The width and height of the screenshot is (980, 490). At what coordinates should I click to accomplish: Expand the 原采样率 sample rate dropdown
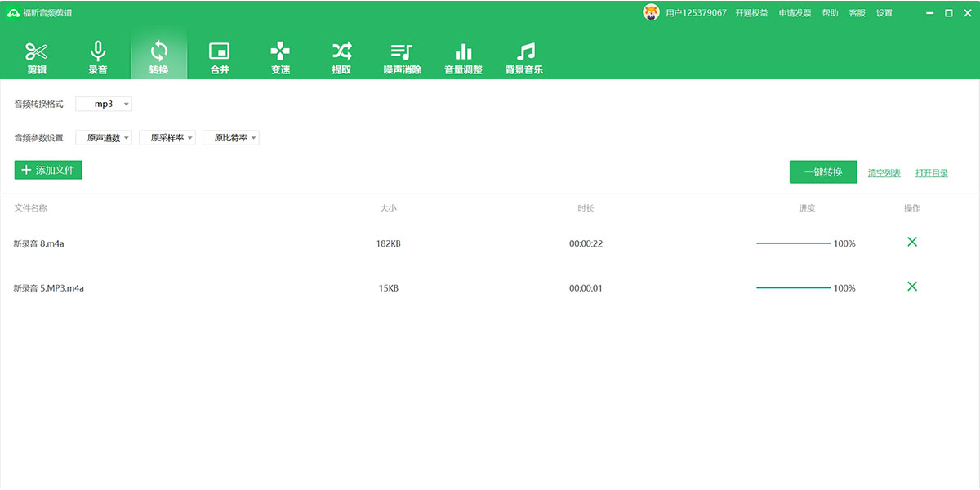(x=167, y=138)
